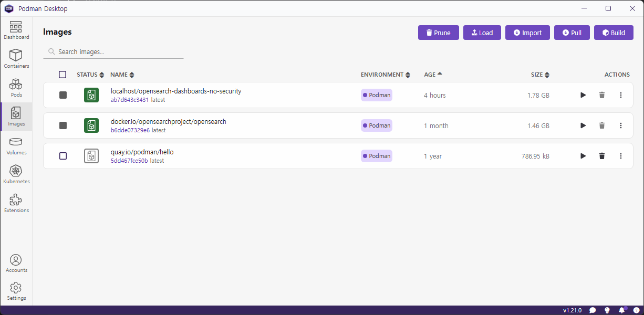Viewport: 644px width, 315px height.
Task: Toggle checkbox for docker.io opensearch image
Action: 63,125
